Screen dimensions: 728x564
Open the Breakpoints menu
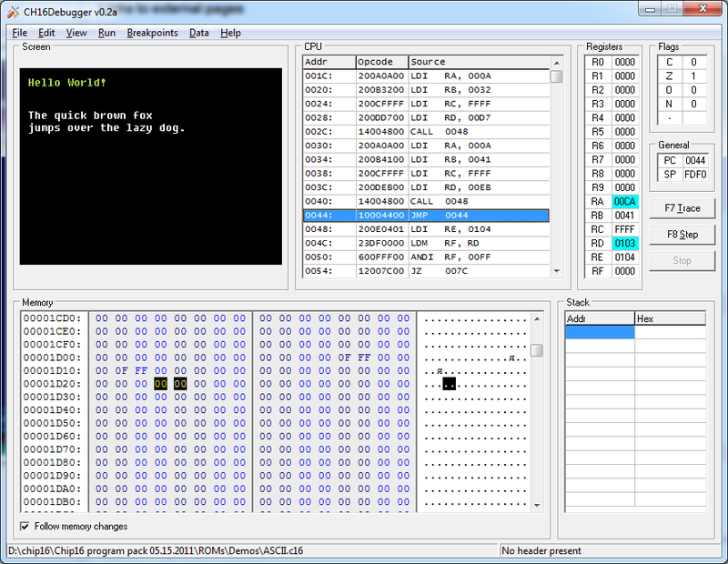tap(152, 33)
